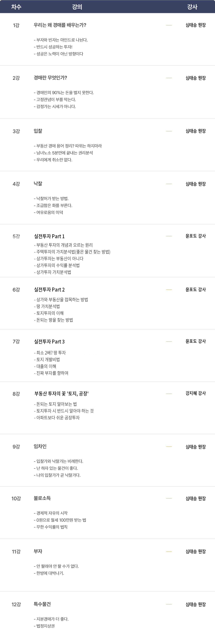Click the gold dashed marker in the 1강 row
This screenshot has width=215, height=644.
(x=169, y=25)
